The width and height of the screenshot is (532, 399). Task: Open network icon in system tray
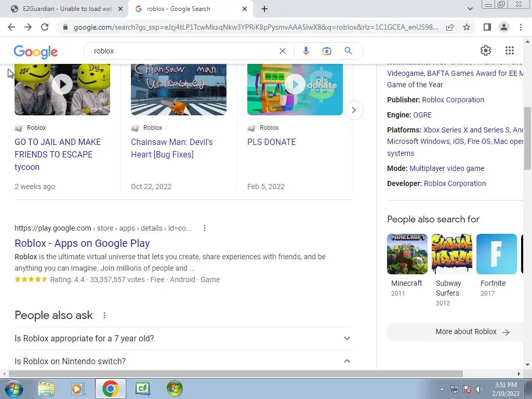[454, 389]
